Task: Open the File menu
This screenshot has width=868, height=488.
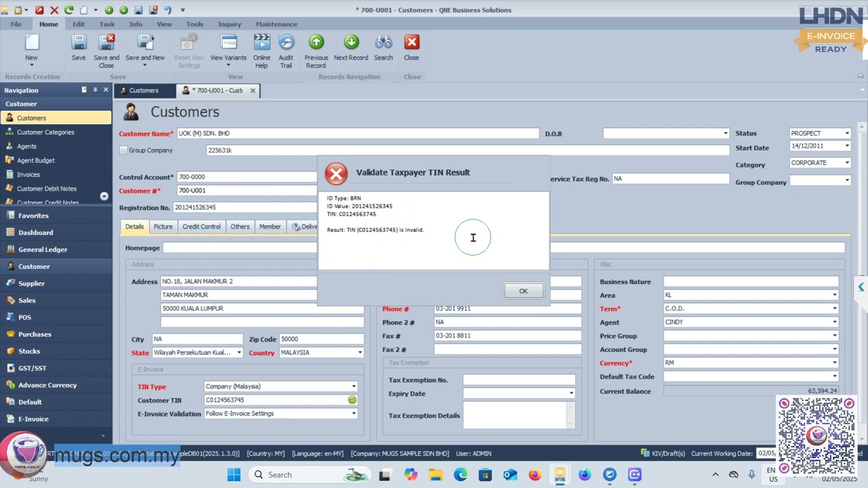Action: pyautogui.click(x=16, y=24)
